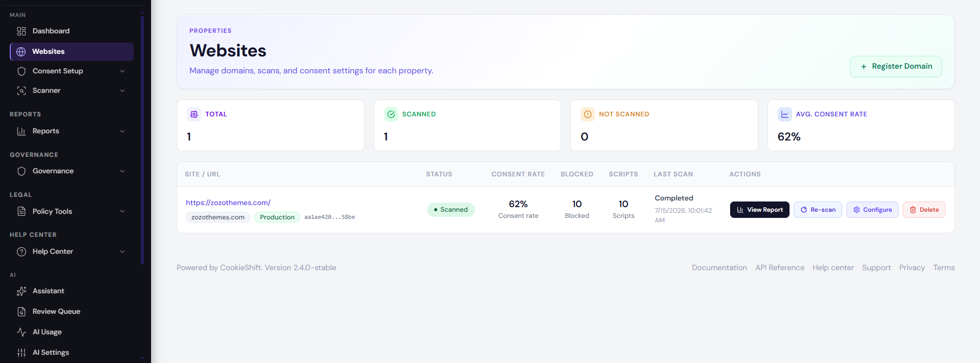Click the Reports bar chart icon
This screenshot has width=980, height=363.
(22, 131)
